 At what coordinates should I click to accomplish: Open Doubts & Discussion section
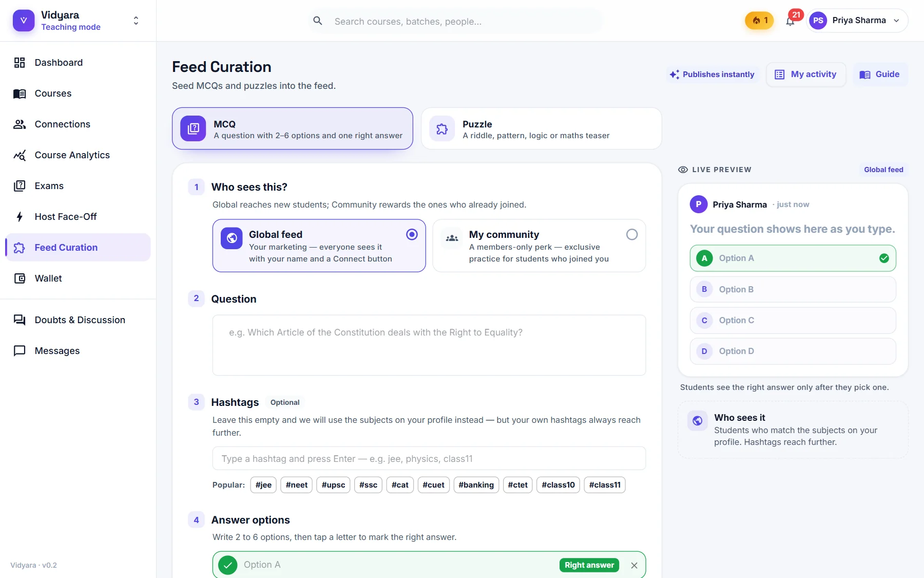coord(78,320)
